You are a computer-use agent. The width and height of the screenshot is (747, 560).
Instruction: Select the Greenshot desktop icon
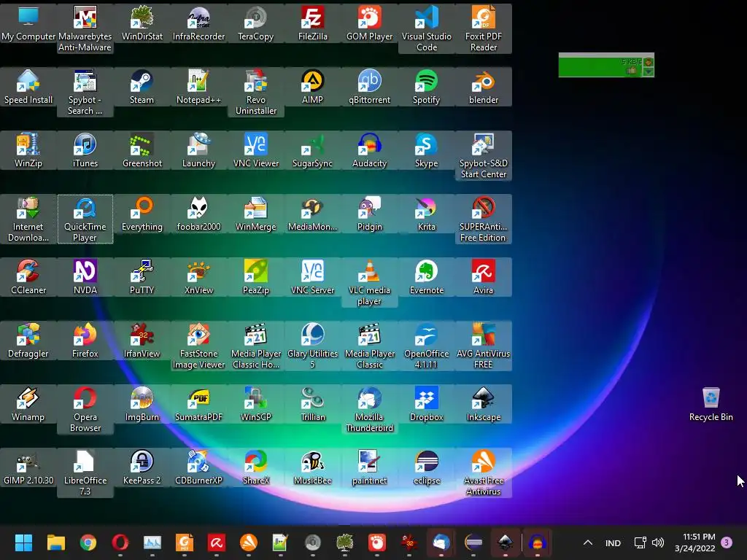tap(142, 150)
